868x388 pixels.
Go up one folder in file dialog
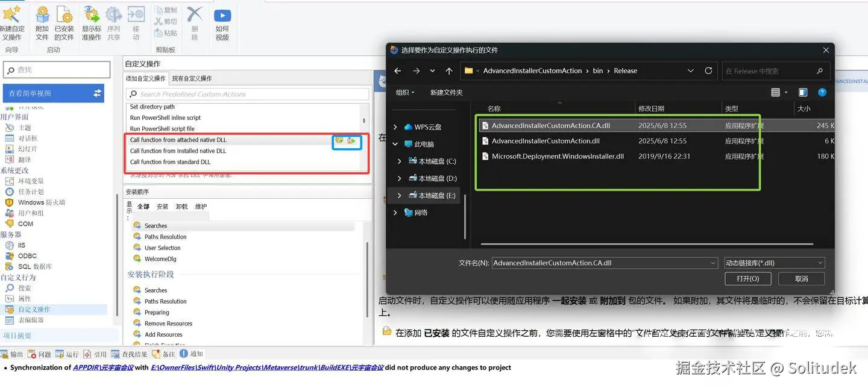tap(449, 70)
